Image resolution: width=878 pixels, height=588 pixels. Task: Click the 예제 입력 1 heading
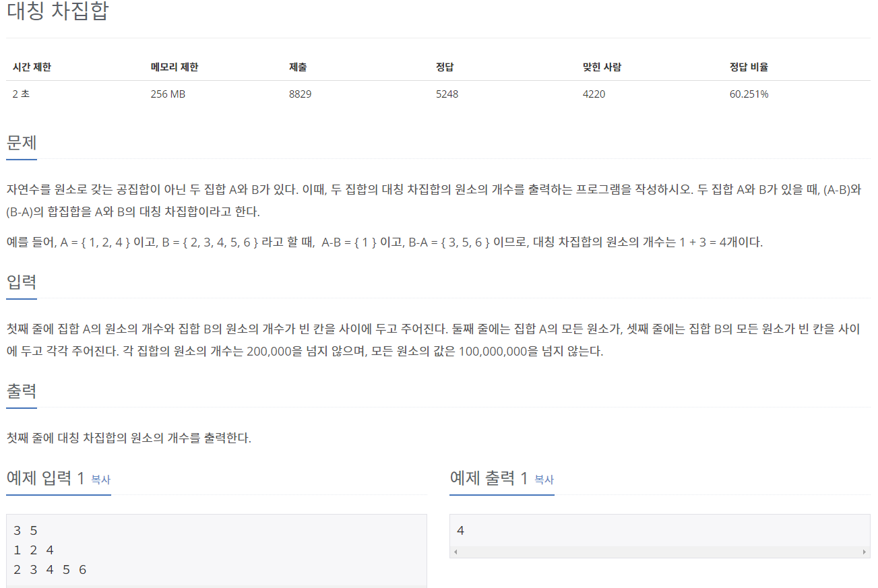tap(45, 478)
